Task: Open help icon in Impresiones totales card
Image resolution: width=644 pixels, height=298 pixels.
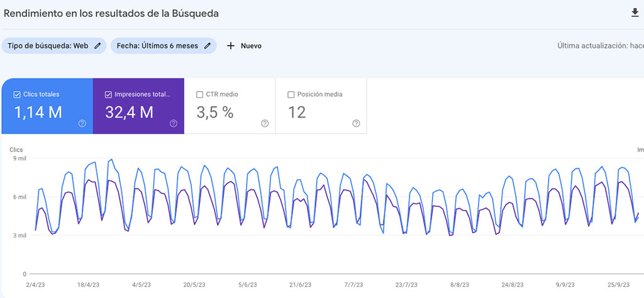Action: pos(173,123)
